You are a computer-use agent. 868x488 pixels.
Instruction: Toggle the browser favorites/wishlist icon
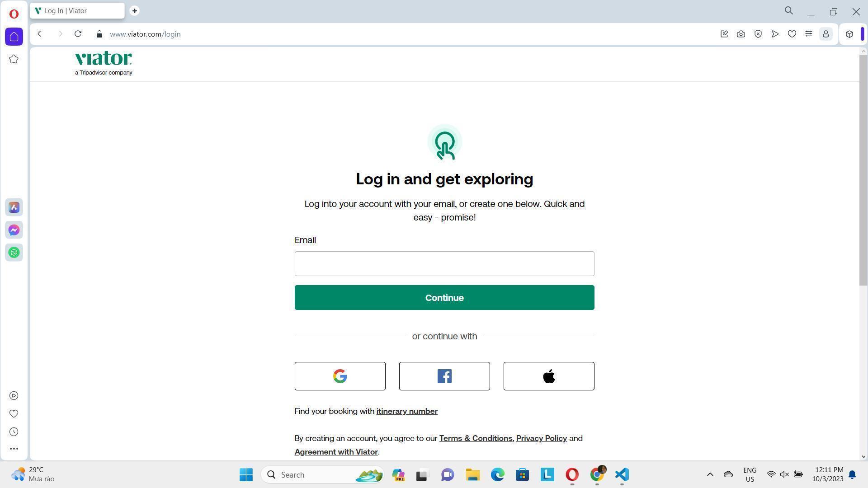(792, 34)
